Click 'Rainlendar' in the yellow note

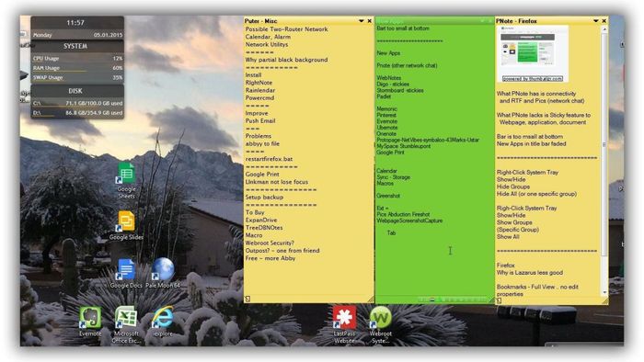click(260, 90)
